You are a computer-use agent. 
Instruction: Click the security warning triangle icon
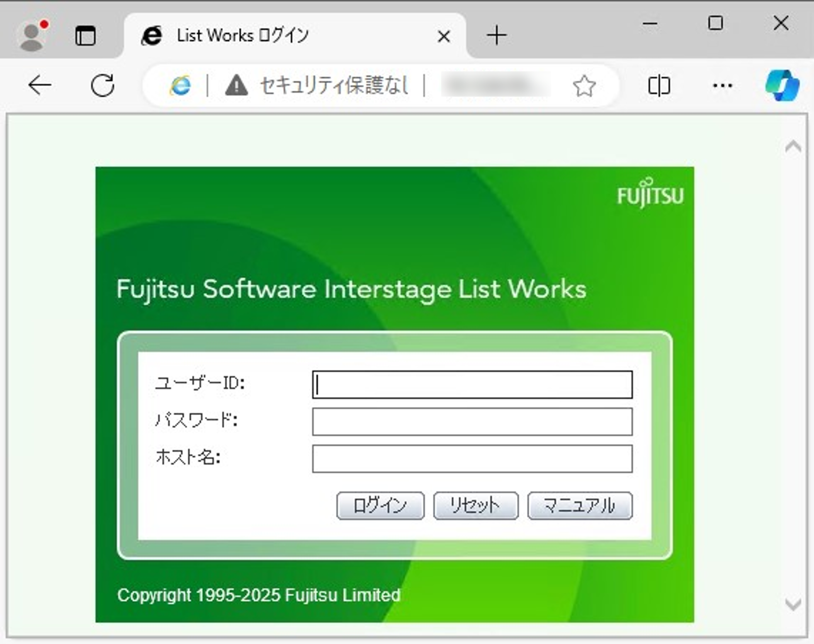click(x=236, y=85)
